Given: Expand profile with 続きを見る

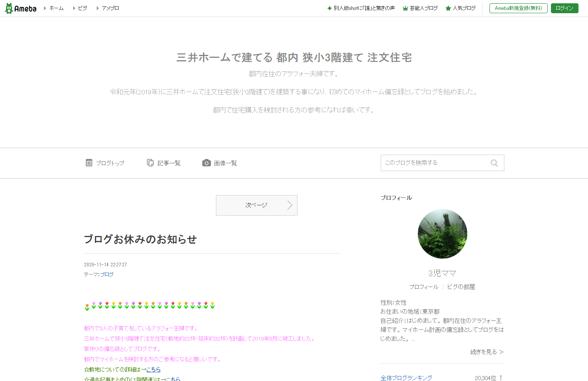Looking at the screenshot, I should 487,352.
